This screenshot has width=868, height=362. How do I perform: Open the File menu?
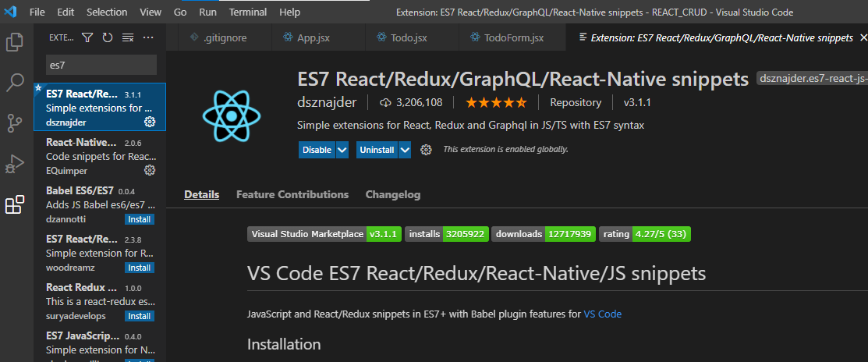pyautogui.click(x=37, y=12)
